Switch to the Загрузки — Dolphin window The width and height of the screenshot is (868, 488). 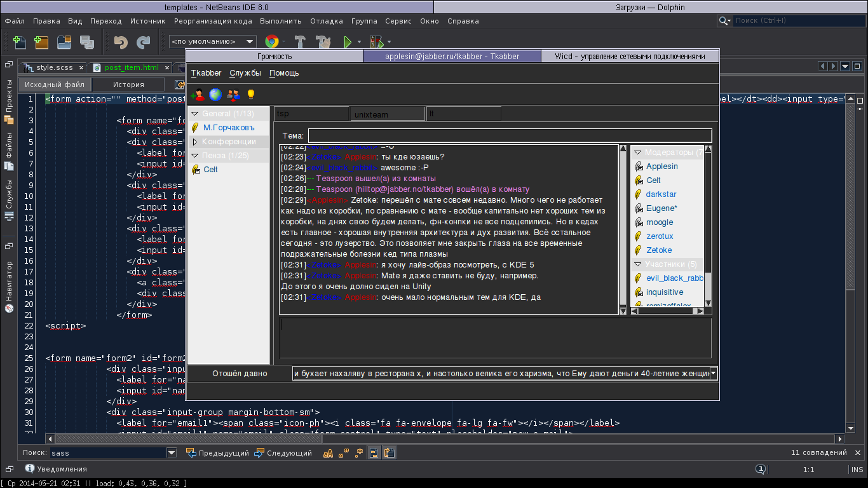point(651,7)
